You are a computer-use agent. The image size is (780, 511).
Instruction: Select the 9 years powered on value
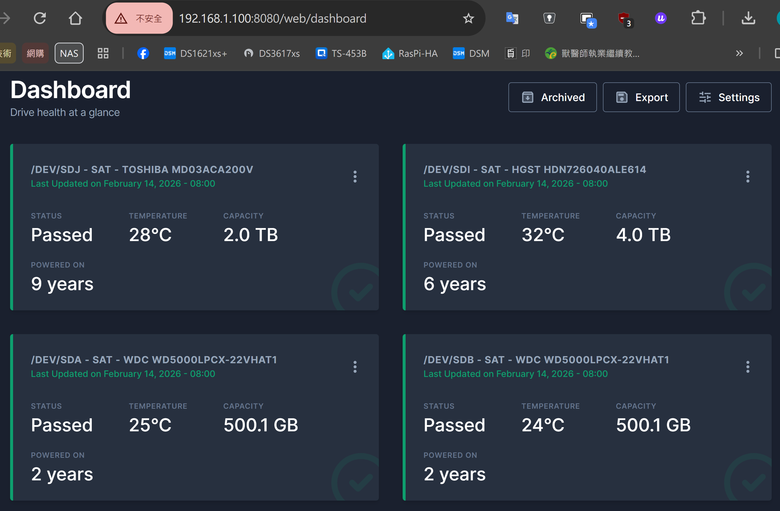62,284
